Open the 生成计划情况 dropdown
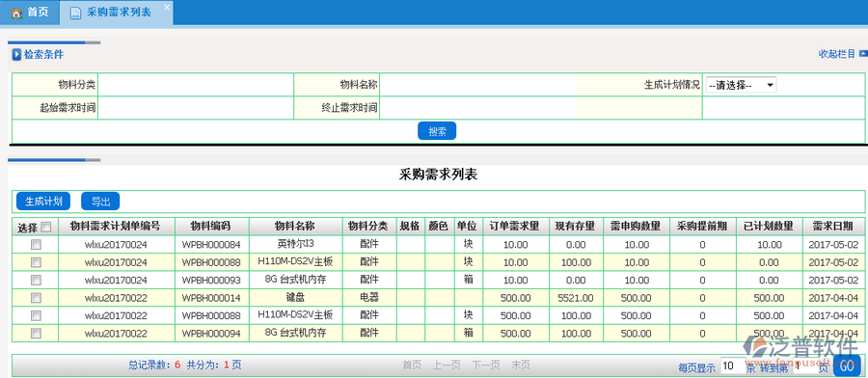This screenshot has width=868, height=378. pos(741,85)
